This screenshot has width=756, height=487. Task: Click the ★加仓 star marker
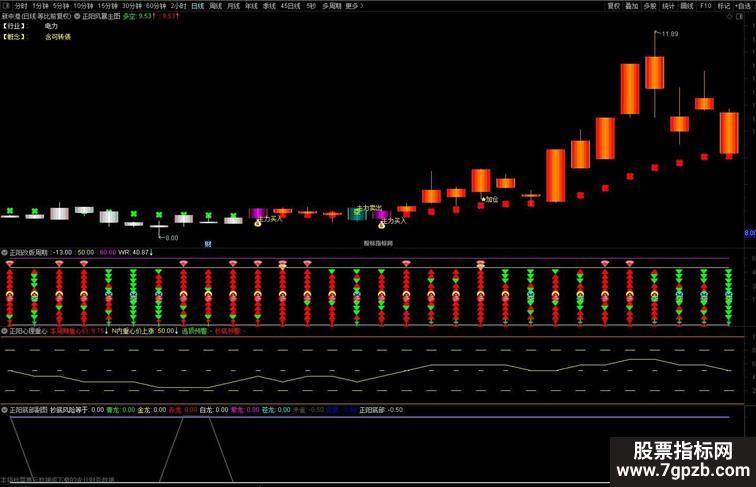pyautogui.click(x=490, y=199)
